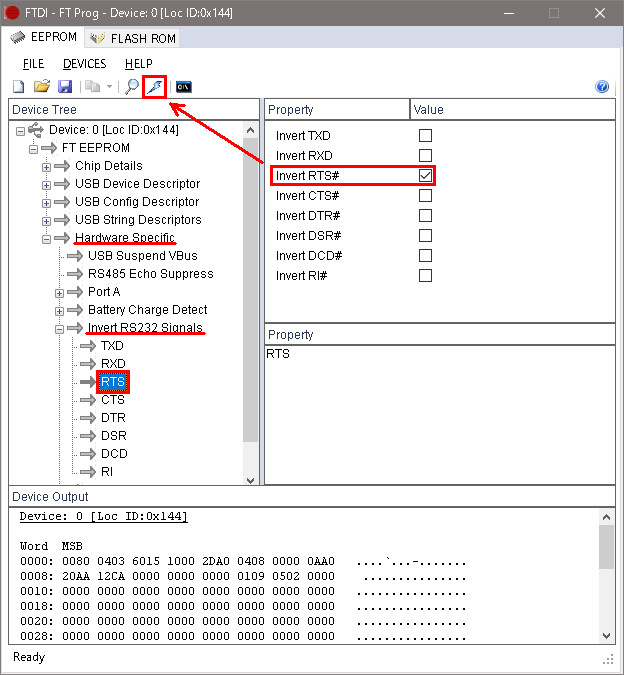Open the FILE menu
The image size is (624, 675).
point(33,64)
